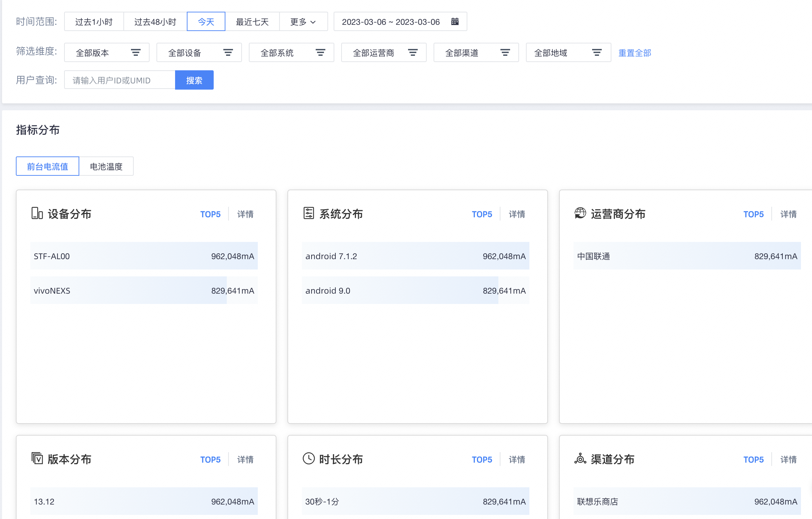Select TOP5 in 系统分布 card
812x519 pixels.
(x=482, y=214)
